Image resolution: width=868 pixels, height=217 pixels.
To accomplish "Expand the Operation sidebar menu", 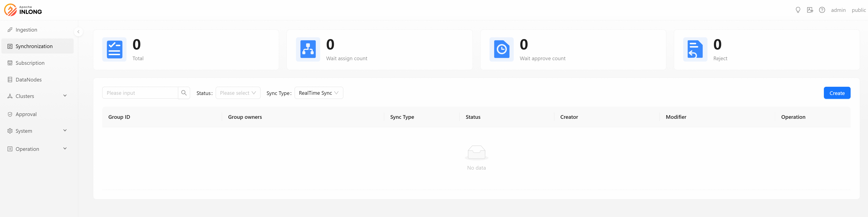I will [37, 149].
